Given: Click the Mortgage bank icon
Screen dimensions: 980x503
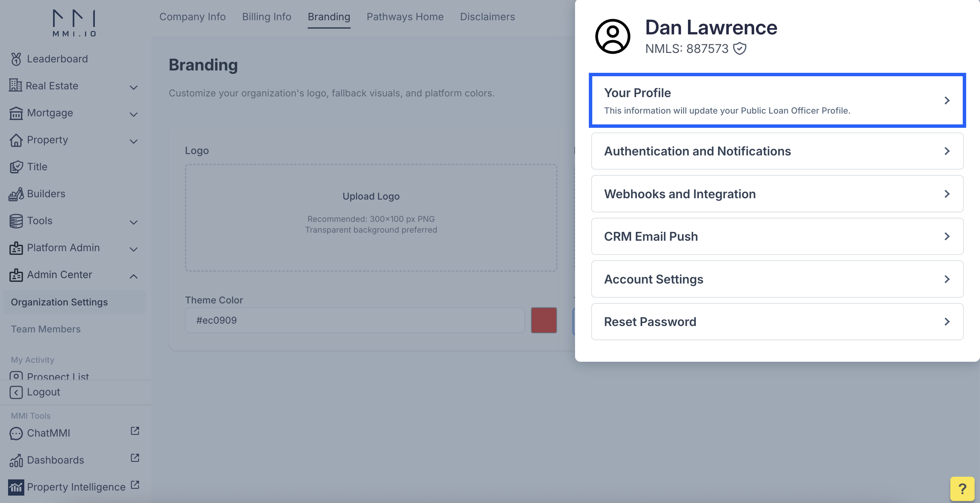Looking at the screenshot, I should (16, 113).
